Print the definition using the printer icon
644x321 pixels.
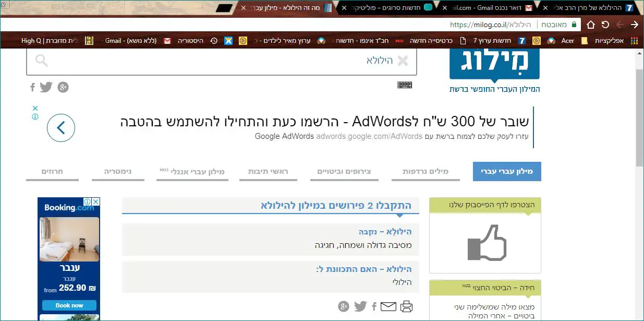407,306
